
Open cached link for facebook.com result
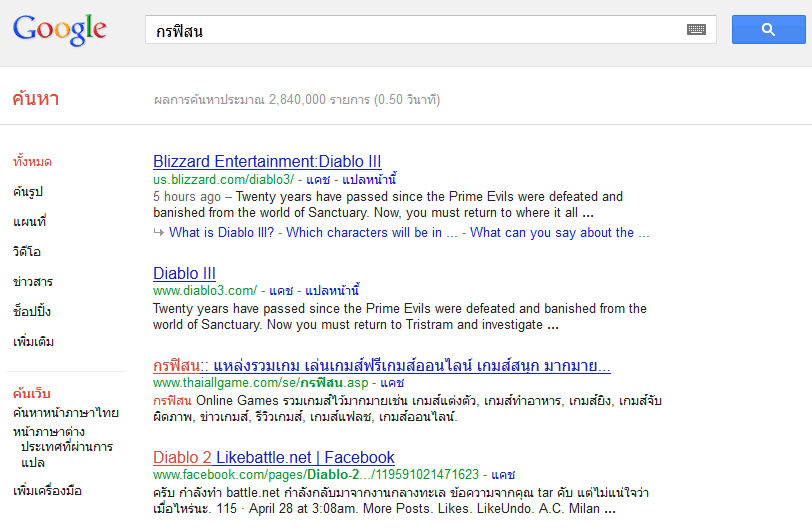503,475
